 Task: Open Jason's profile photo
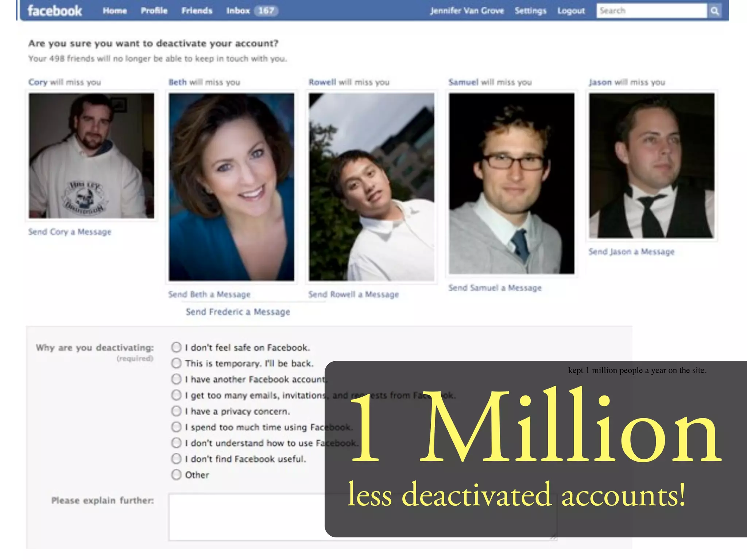click(x=651, y=166)
